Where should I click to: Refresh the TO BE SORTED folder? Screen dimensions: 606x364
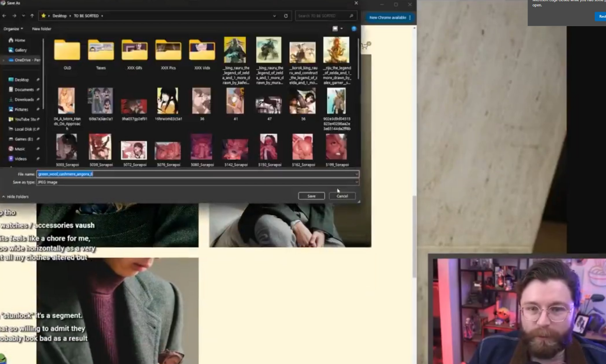pyautogui.click(x=286, y=16)
